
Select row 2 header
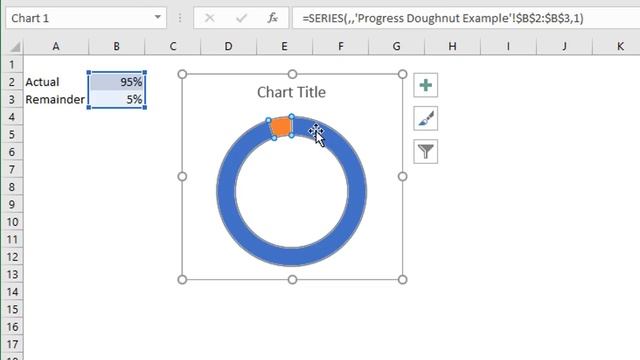pos(12,82)
